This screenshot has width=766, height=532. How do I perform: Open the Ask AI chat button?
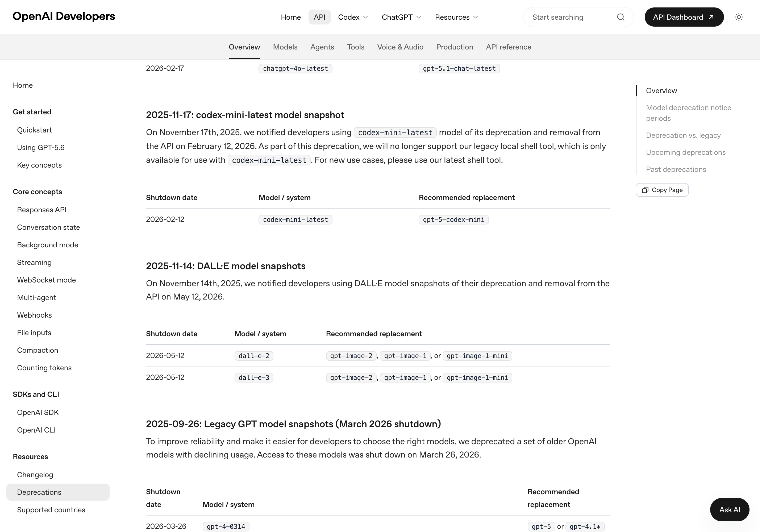730,510
